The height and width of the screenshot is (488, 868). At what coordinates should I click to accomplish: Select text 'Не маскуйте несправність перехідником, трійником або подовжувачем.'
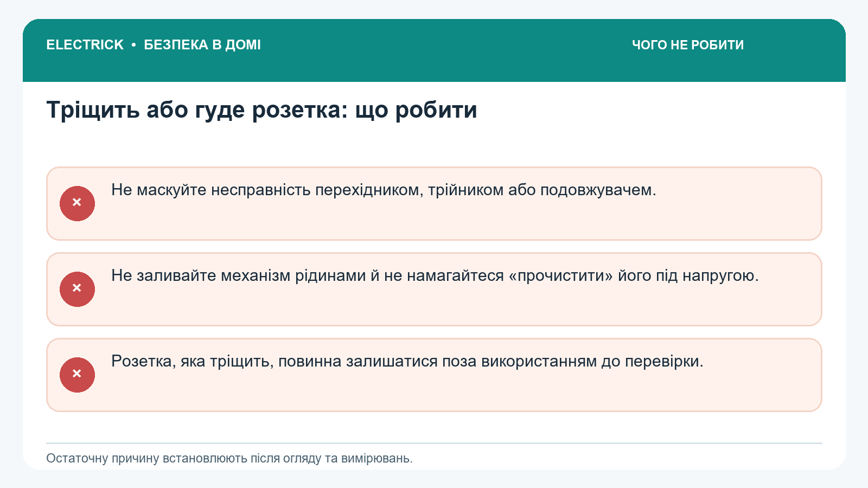click(x=384, y=190)
